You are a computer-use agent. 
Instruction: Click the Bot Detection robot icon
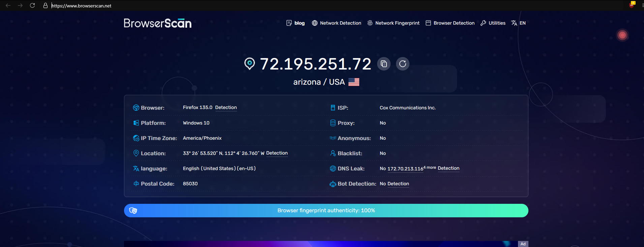[x=333, y=184]
